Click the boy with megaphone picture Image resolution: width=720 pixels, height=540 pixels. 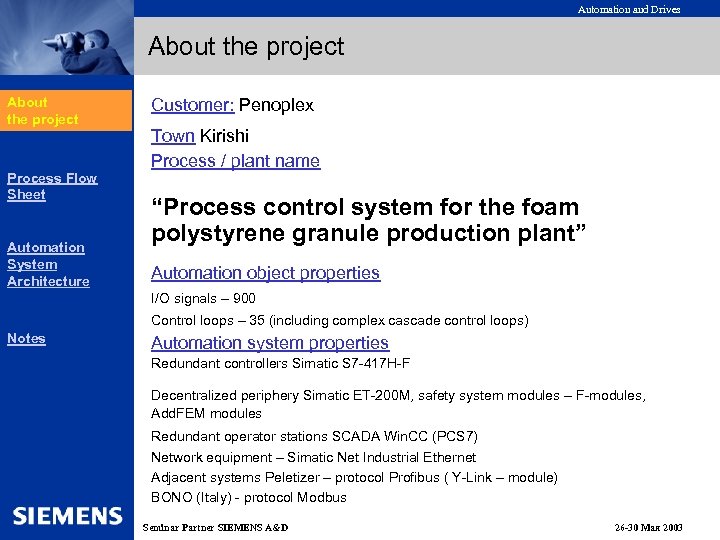tap(67, 37)
